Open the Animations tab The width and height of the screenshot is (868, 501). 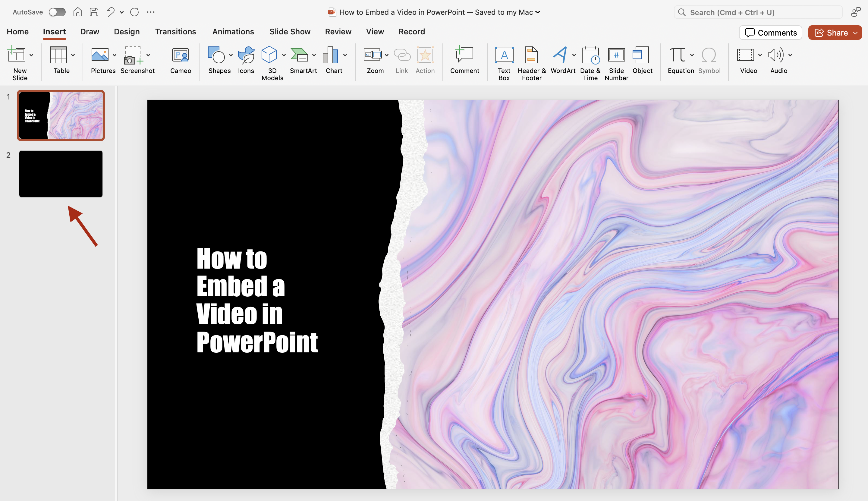(233, 31)
